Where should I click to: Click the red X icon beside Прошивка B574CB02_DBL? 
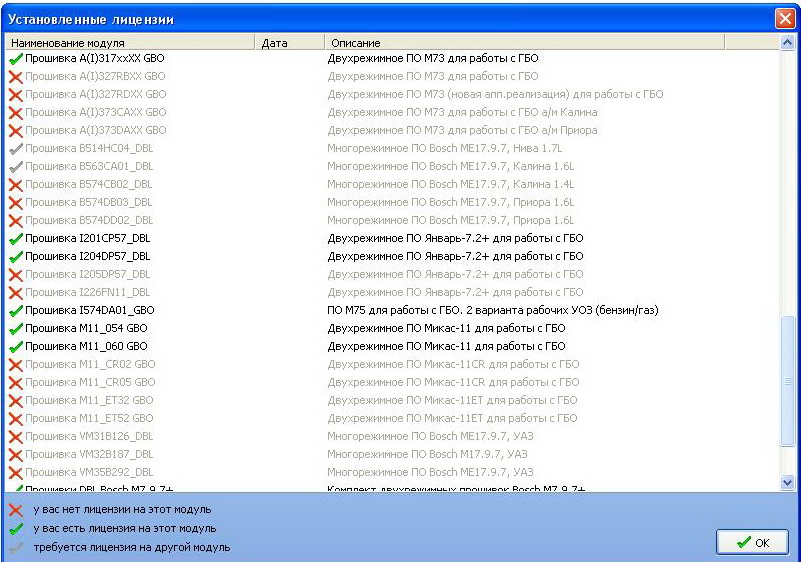click(x=16, y=184)
